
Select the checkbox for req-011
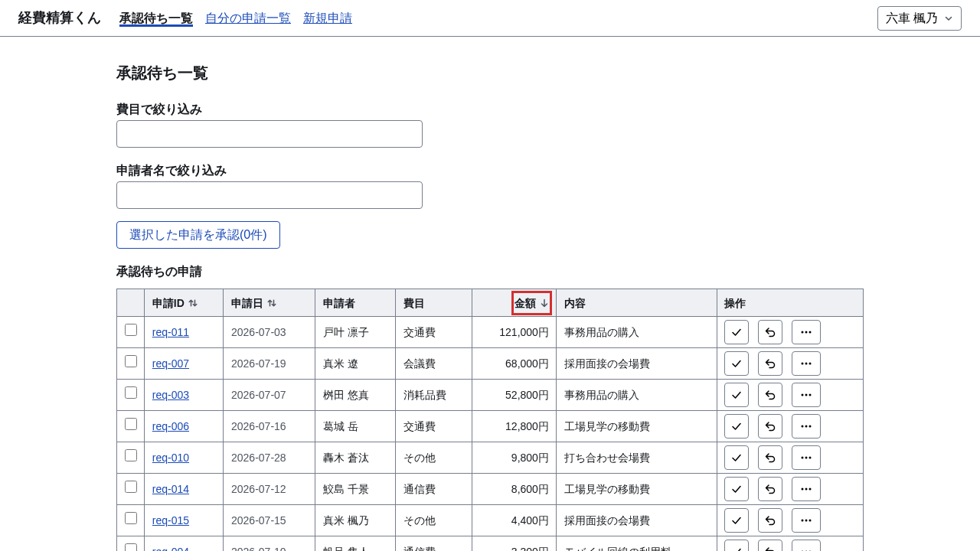pos(131,330)
